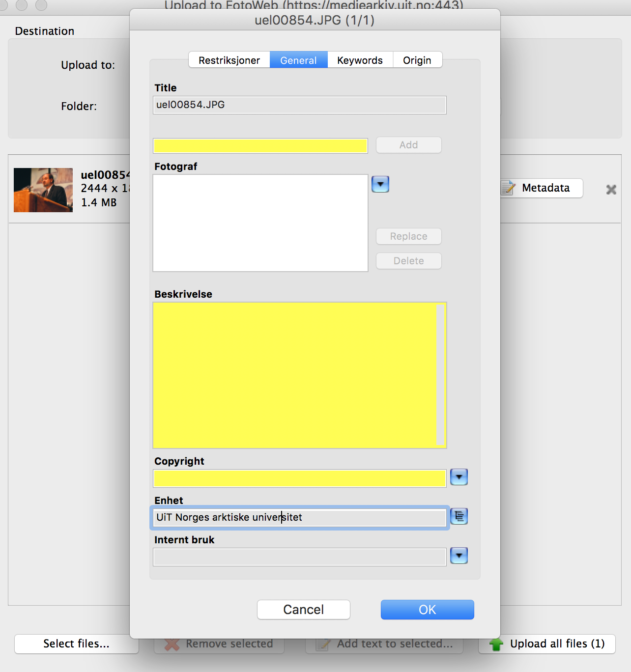
Task: Click the Select files... button
Action: click(76, 644)
